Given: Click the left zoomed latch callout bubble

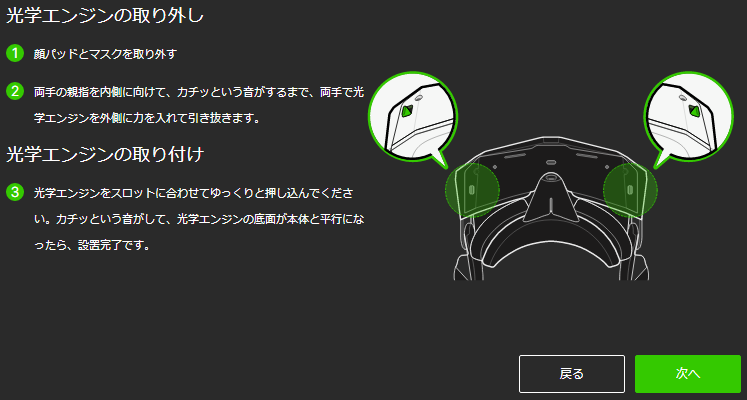Looking at the screenshot, I should click(x=413, y=117).
